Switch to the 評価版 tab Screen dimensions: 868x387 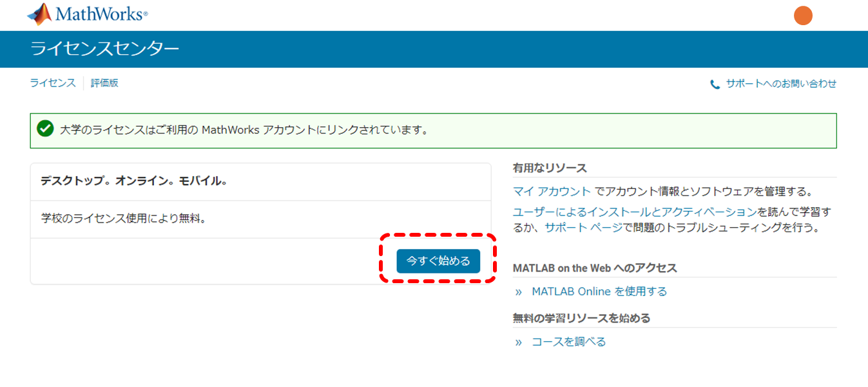pos(104,83)
